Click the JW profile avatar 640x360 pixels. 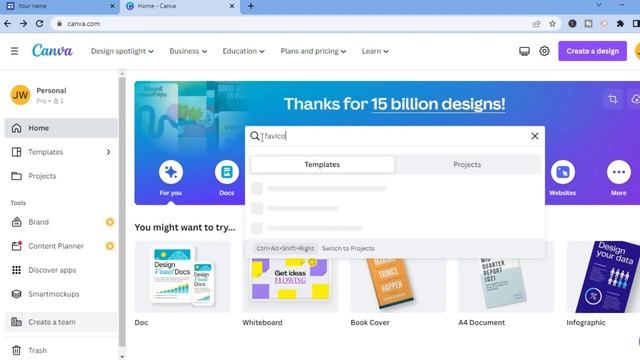coord(20,95)
